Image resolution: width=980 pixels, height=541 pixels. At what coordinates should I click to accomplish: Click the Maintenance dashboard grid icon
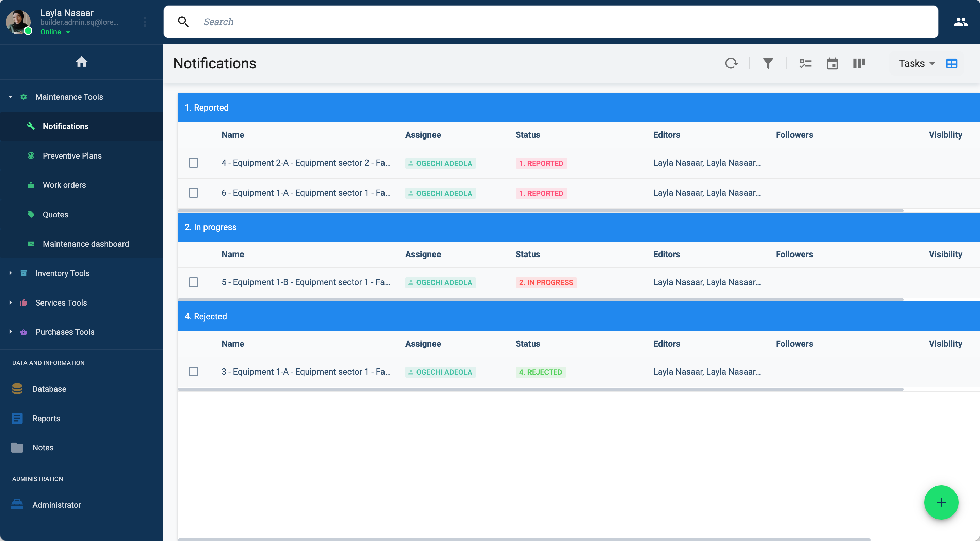(x=31, y=244)
